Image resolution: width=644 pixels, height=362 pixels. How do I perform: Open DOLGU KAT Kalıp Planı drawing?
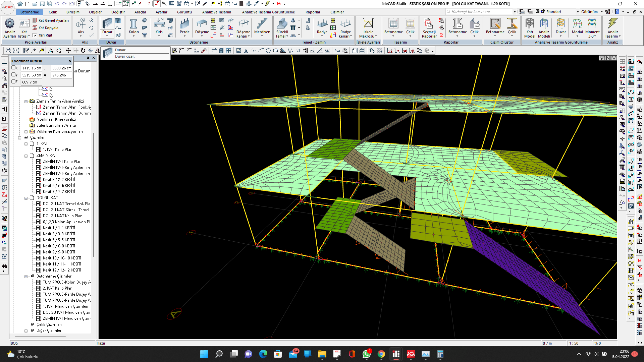[63, 216]
